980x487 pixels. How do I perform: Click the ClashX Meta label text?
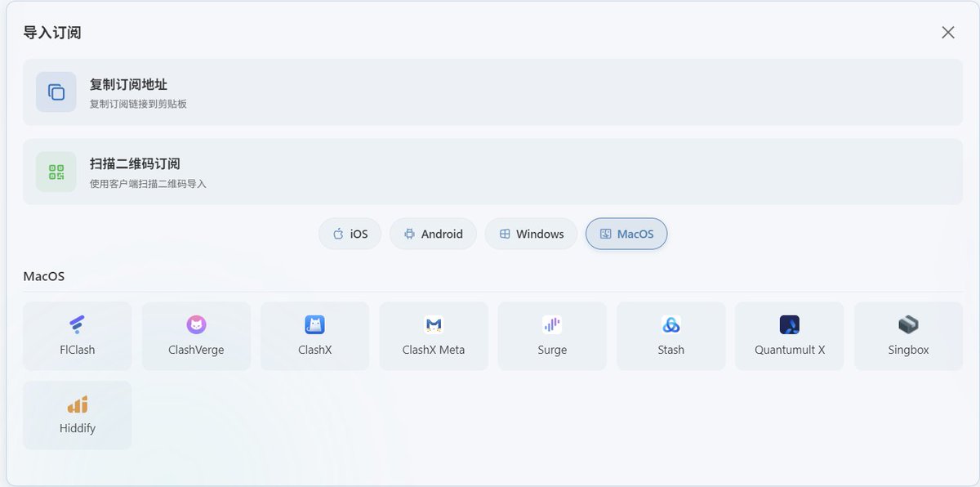434,350
